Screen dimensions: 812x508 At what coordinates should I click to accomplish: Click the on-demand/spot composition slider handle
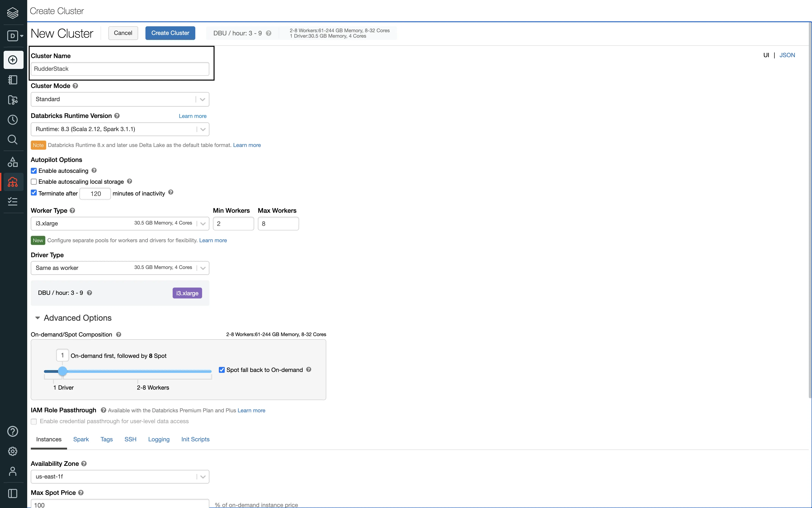tap(62, 371)
